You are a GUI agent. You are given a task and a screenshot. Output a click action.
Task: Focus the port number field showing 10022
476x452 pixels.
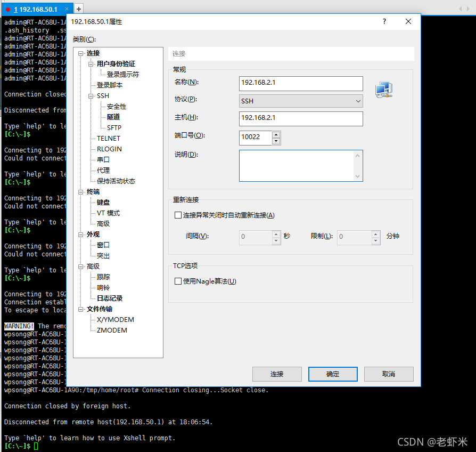[255, 138]
